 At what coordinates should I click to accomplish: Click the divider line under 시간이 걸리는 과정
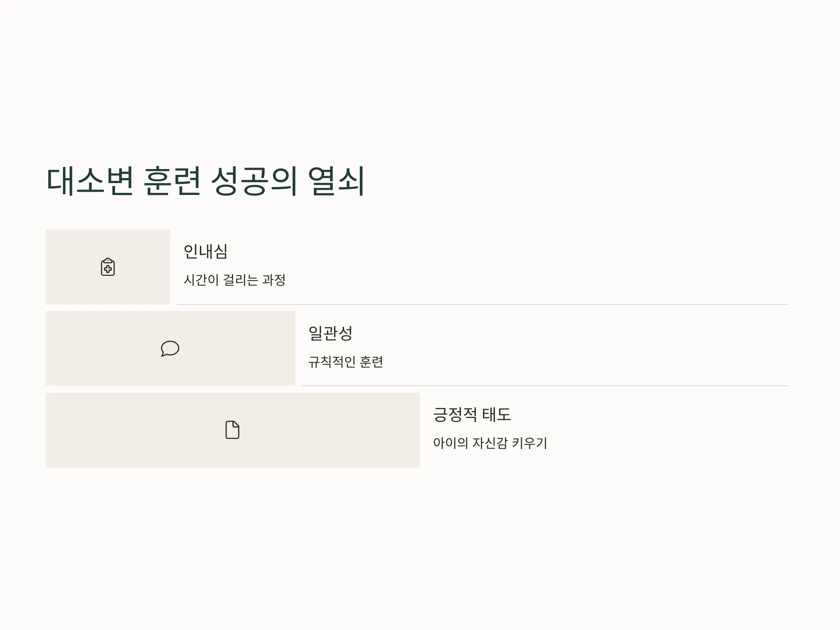[483, 304]
